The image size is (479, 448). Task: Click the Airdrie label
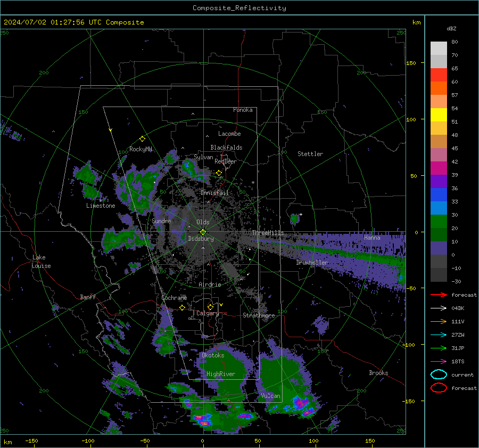[x=210, y=284]
